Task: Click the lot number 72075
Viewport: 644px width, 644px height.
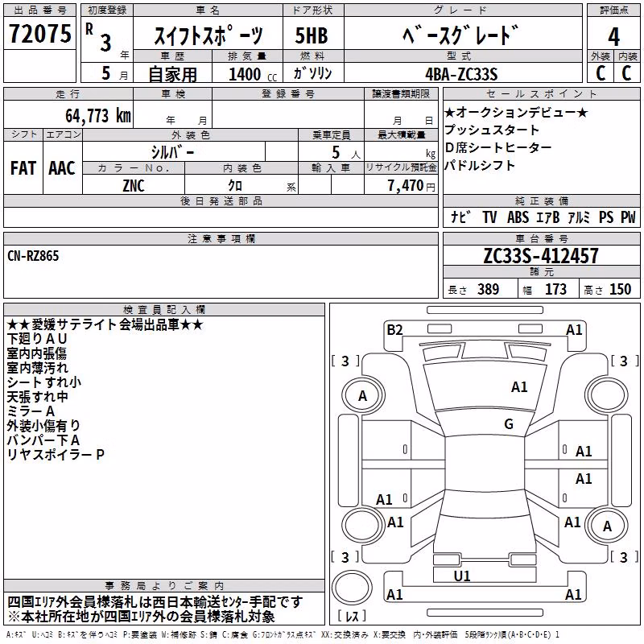Action: [39, 34]
